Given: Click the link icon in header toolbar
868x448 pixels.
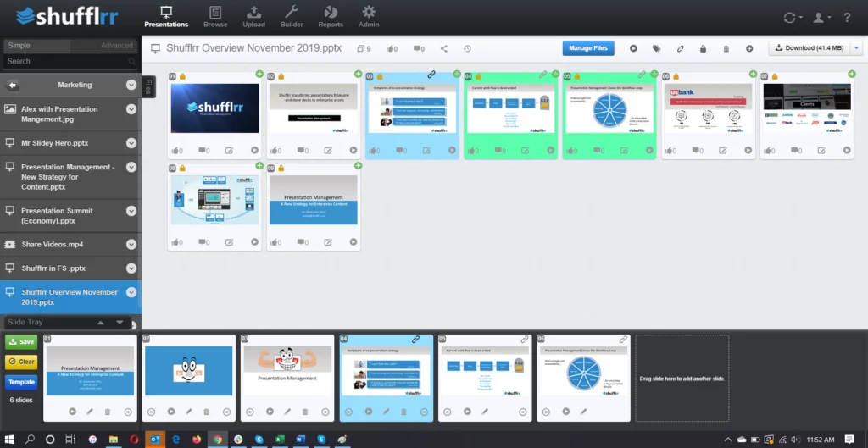Looking at the screenshot, I should click(681, 48).
